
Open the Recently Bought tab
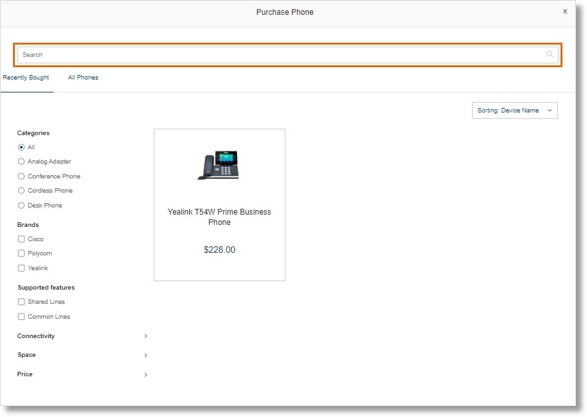tap(26, 77)
